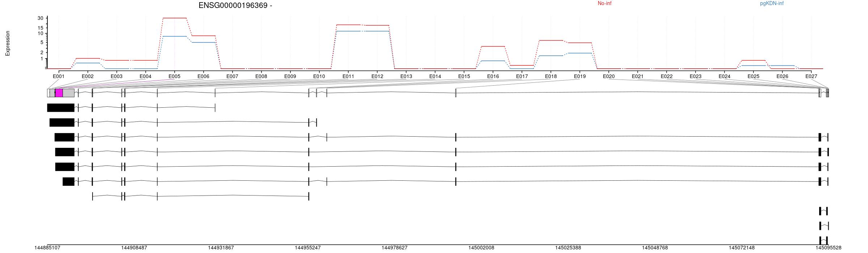Click first transcript's large black exon block
The image size is (868, 253).
point(61,108)
